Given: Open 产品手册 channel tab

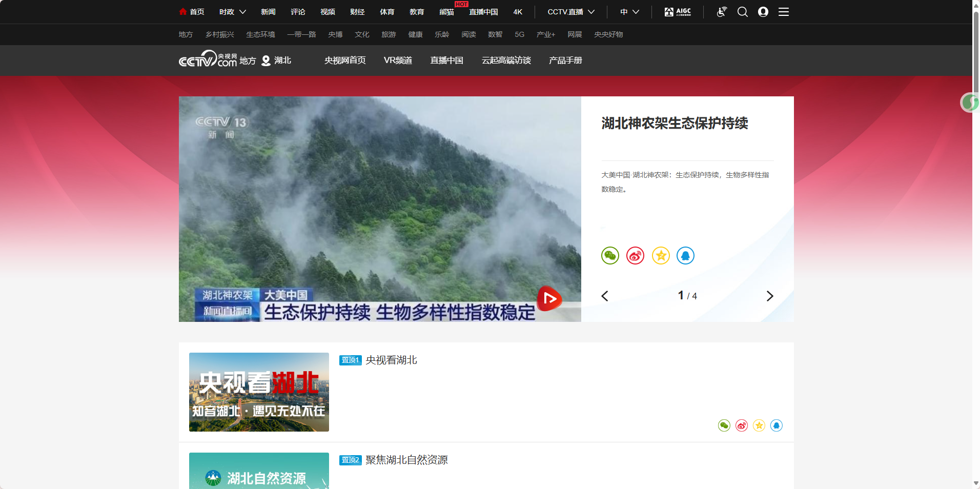Looking at the screenshot, I should (565, 60).
